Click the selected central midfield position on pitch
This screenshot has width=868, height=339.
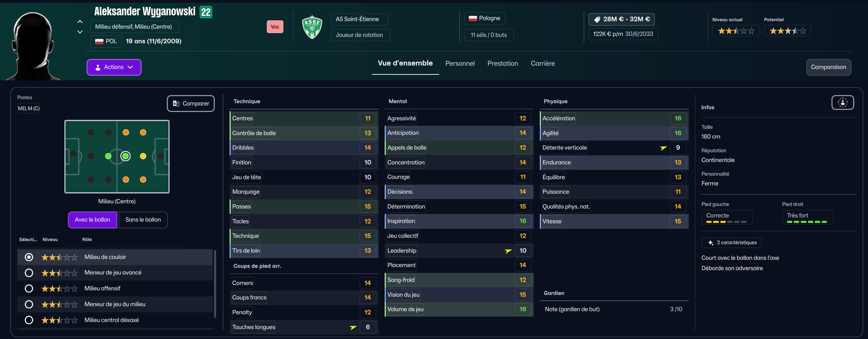click(x=125, y=156)
